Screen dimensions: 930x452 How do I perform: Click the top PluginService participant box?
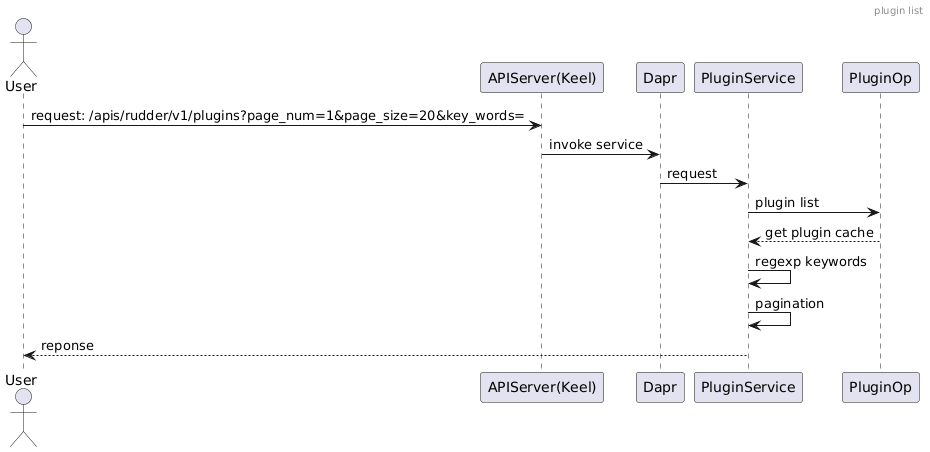(748, 77)
